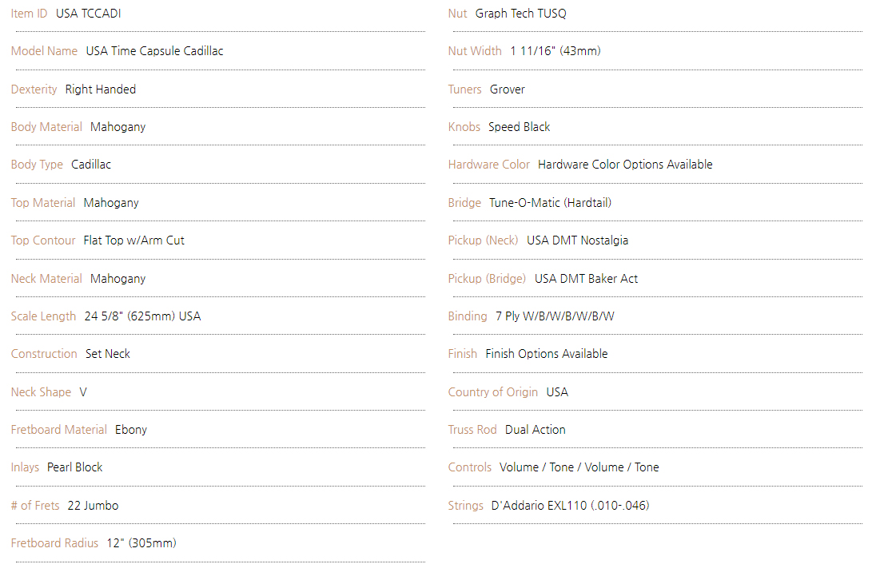Click the Fretboard Radius 12" (305mm) value

point(141,543)
